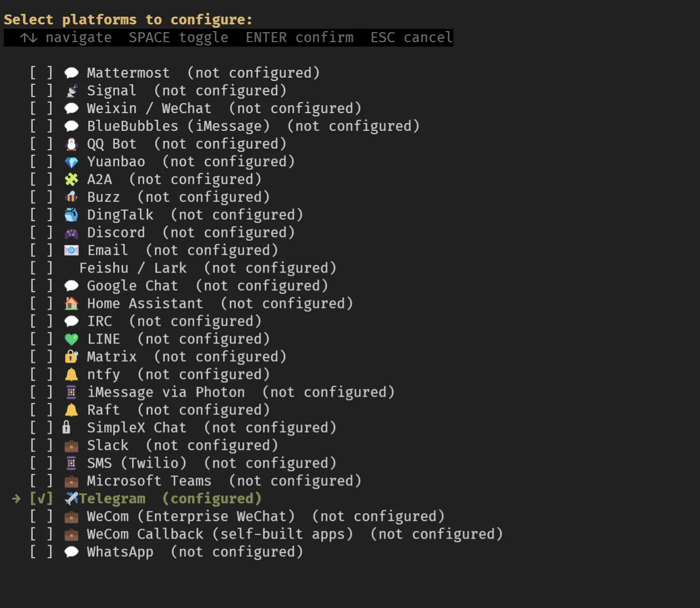Click the speech bubble icon next to IRC

click(x=72, y=322)
